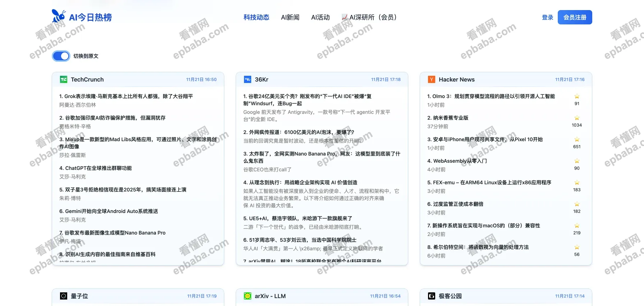Open the AI活动 tab
644x306 pixels.
tap(320, 17)
